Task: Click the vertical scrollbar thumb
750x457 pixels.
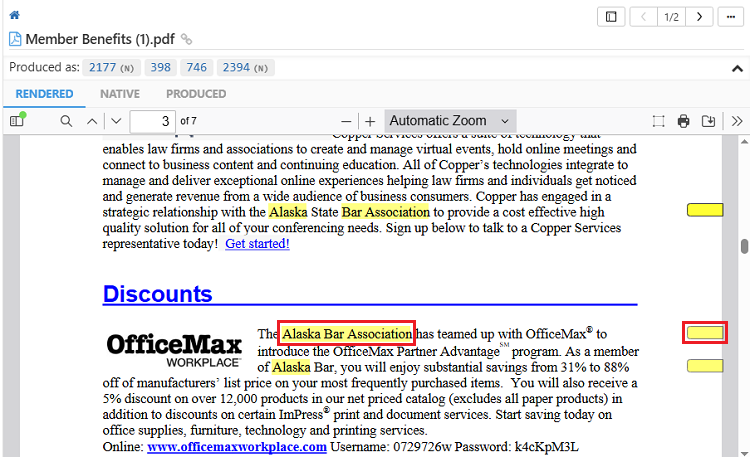Action: 744,246
